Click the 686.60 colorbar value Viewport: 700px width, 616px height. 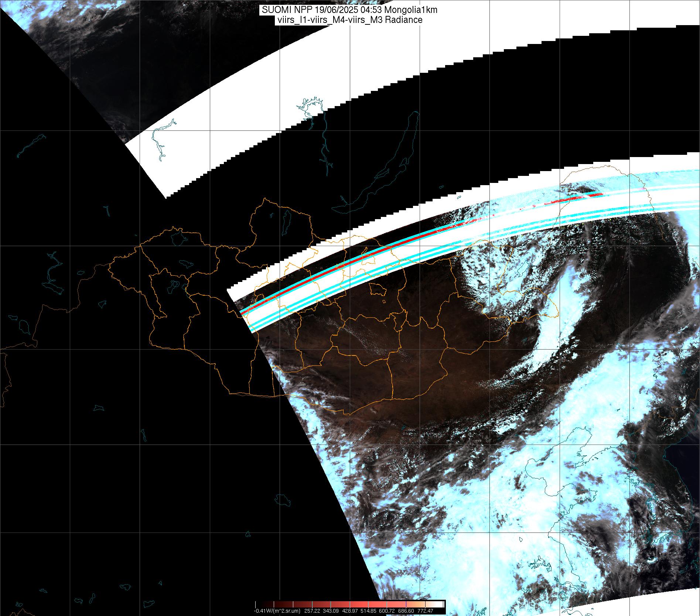tap(406, 611)
